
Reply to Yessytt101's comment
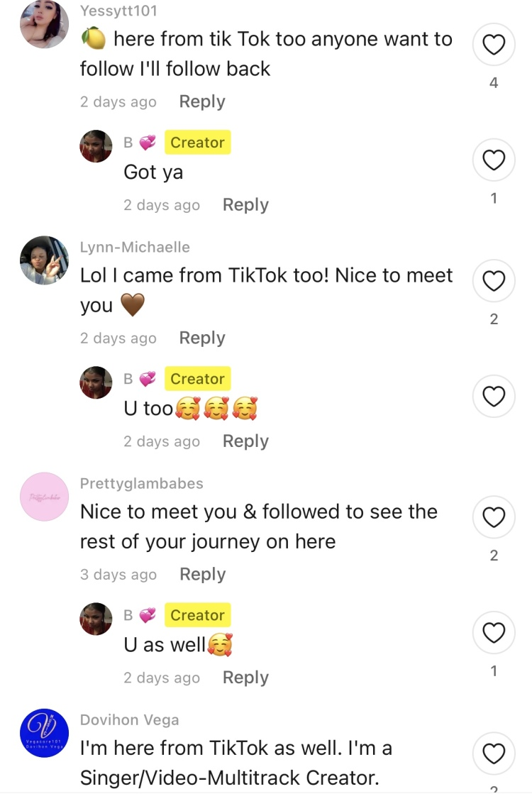coord(202,101)
